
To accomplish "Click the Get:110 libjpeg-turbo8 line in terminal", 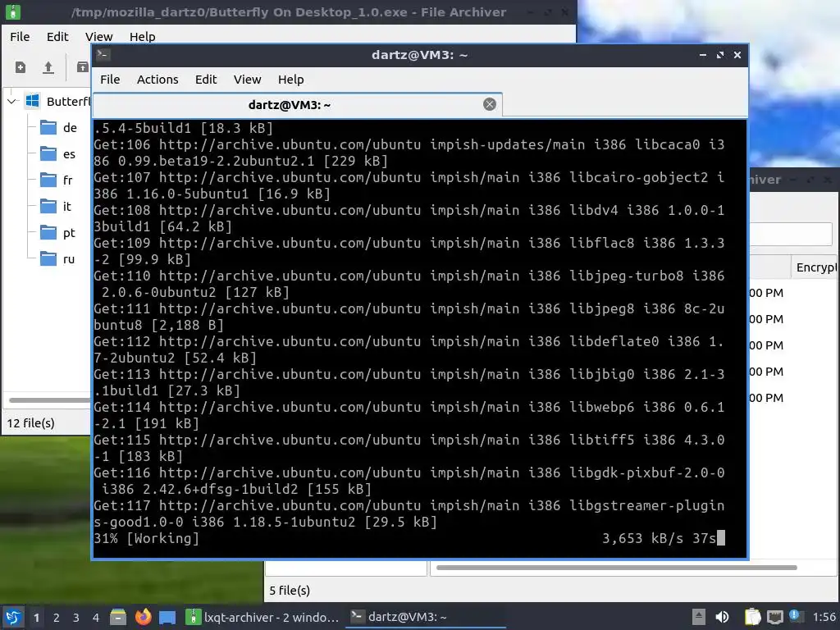I will (409, 284).
